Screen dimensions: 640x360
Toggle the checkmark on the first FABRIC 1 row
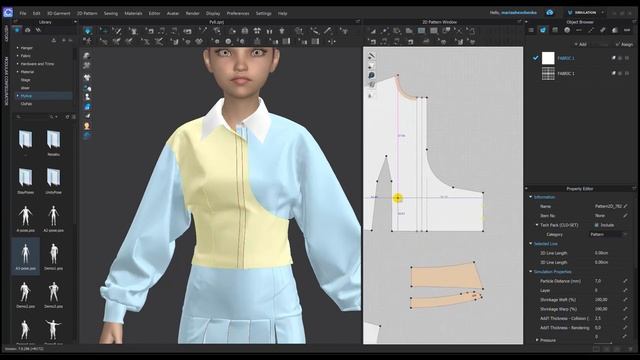coord(536,58)
